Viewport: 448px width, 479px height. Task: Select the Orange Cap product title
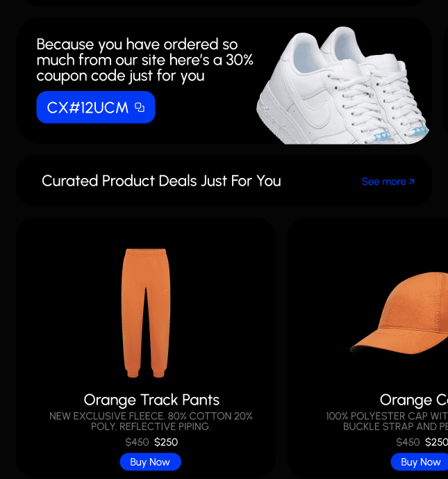click(414, 400)
